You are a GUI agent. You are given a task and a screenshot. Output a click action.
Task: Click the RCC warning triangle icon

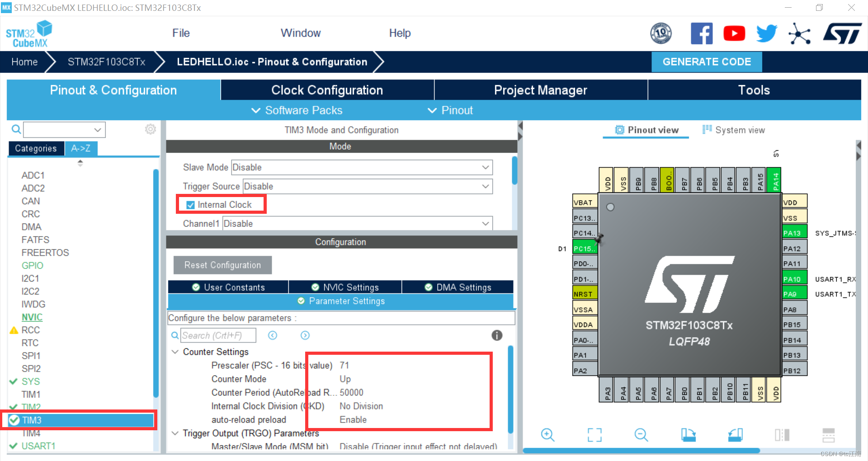click(x=14, y=330)
